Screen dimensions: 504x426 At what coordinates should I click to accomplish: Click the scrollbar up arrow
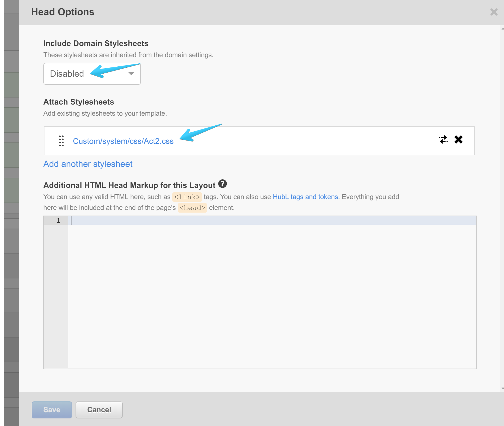point(502,28)
